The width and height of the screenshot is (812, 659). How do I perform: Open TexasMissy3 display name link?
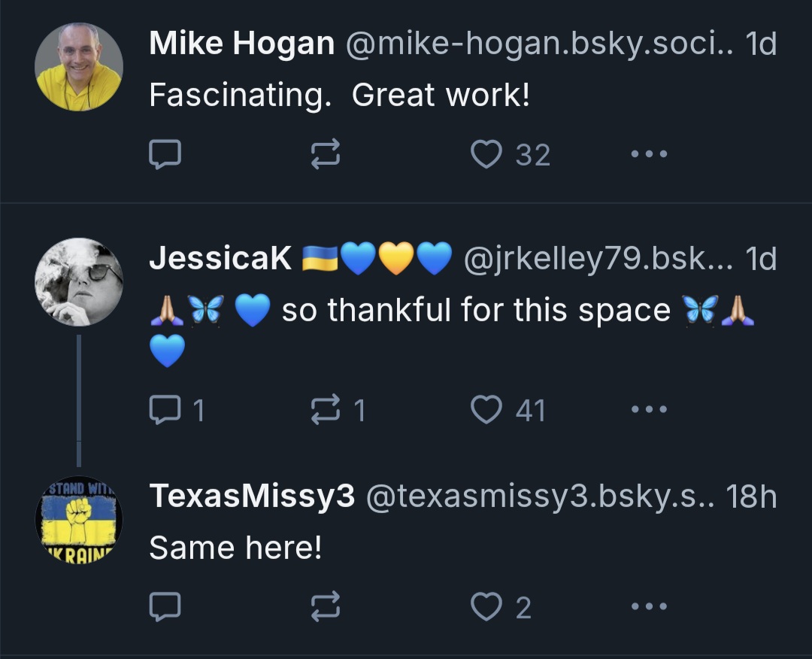pyautogui.click(x=252, y=497)
